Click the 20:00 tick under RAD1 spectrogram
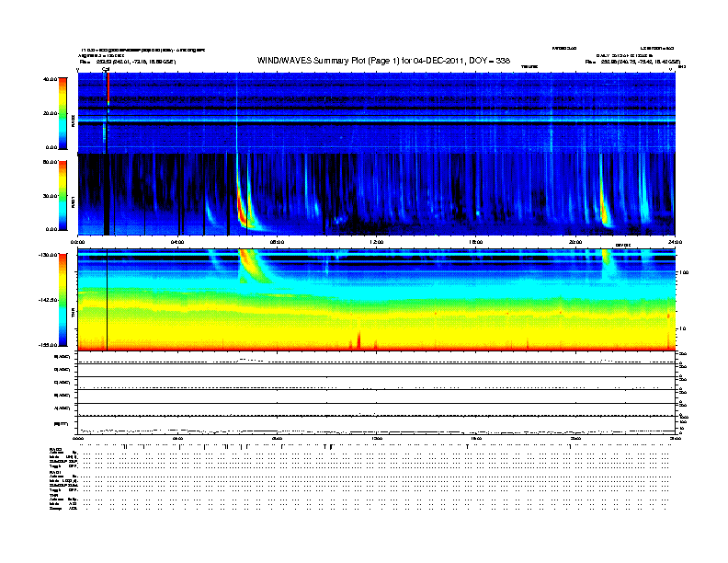 (575, 242)
